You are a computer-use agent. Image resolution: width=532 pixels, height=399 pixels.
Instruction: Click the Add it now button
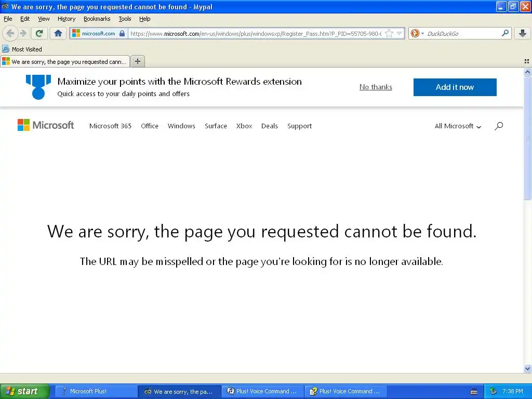pos(455,87)
